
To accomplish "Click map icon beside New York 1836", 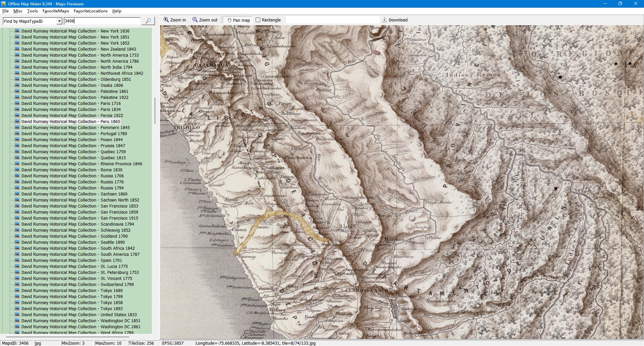I will coord(17,31).
